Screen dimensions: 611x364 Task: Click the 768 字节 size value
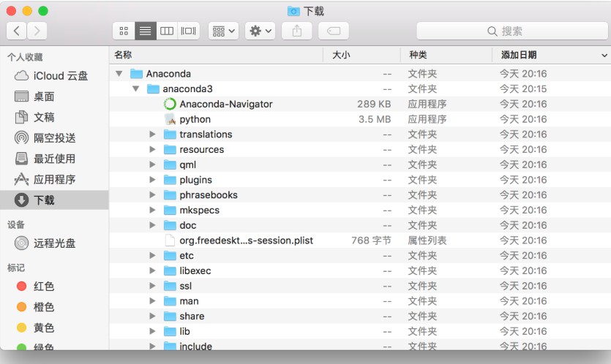point(371,240)
